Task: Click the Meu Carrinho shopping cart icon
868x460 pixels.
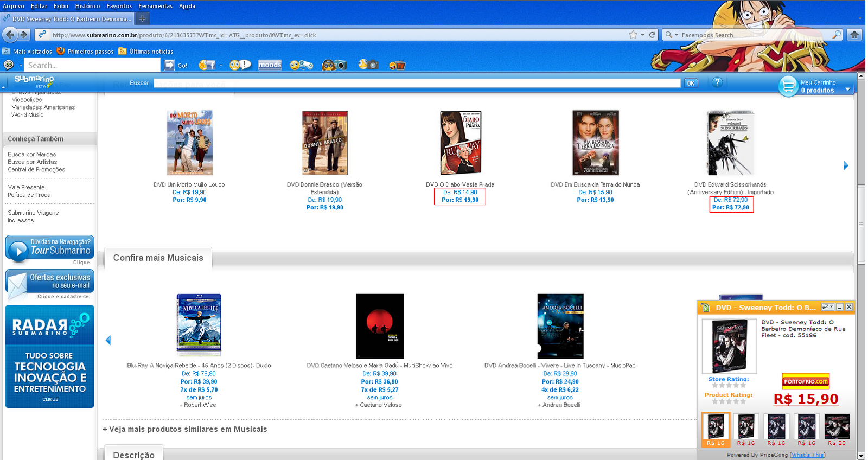Action: (788, 86)
